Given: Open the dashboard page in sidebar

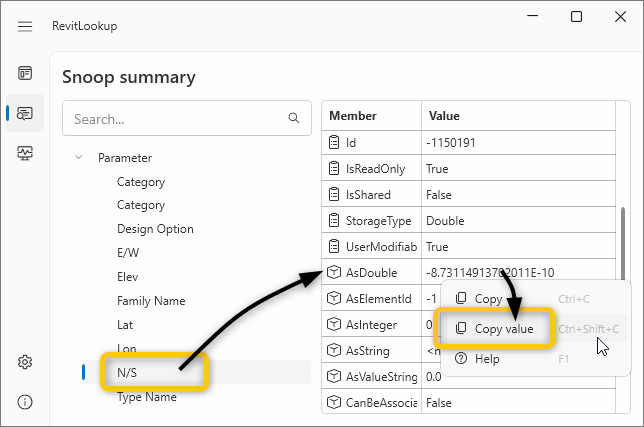Looking at the screenshot, I should point(25,73).
